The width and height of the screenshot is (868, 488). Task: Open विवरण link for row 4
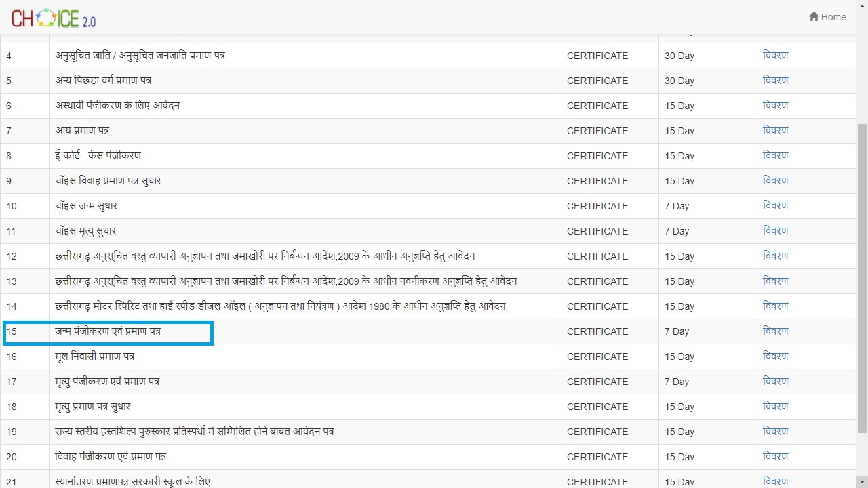(775, 56)
